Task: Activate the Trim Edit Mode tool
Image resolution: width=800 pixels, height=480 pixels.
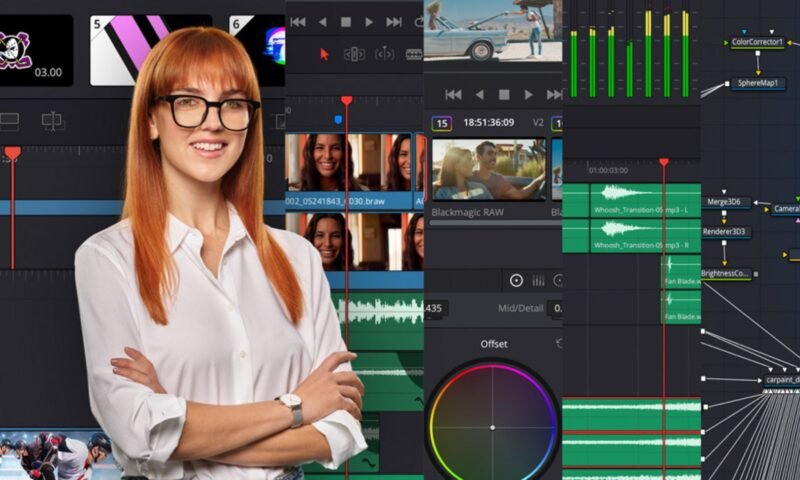Action: [x=354, y=54]
